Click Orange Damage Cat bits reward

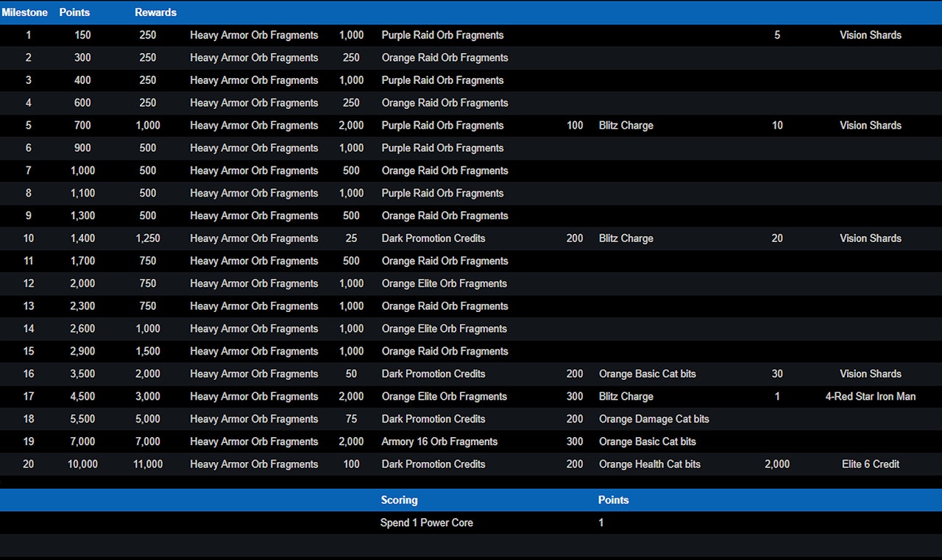654,419
